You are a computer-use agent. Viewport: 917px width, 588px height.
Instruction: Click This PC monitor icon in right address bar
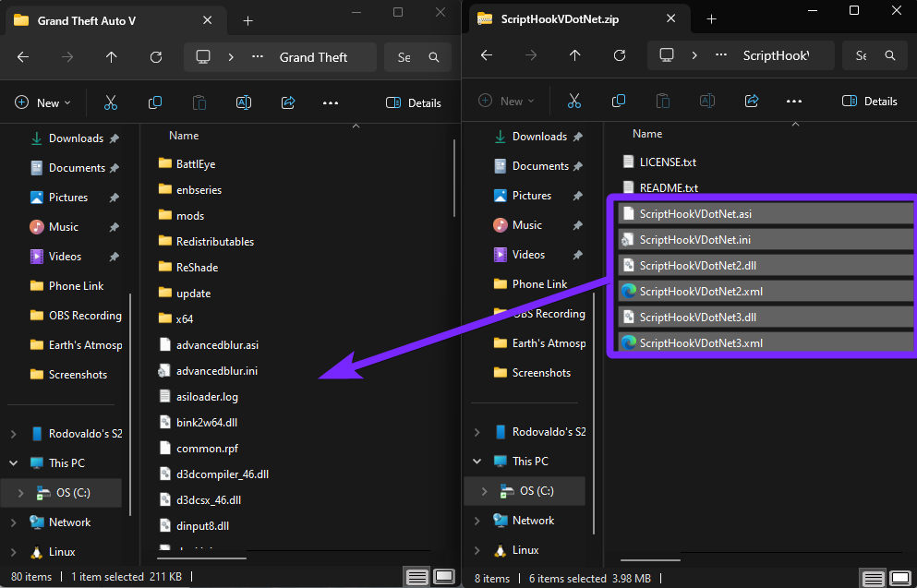click(x=667, y=55)
